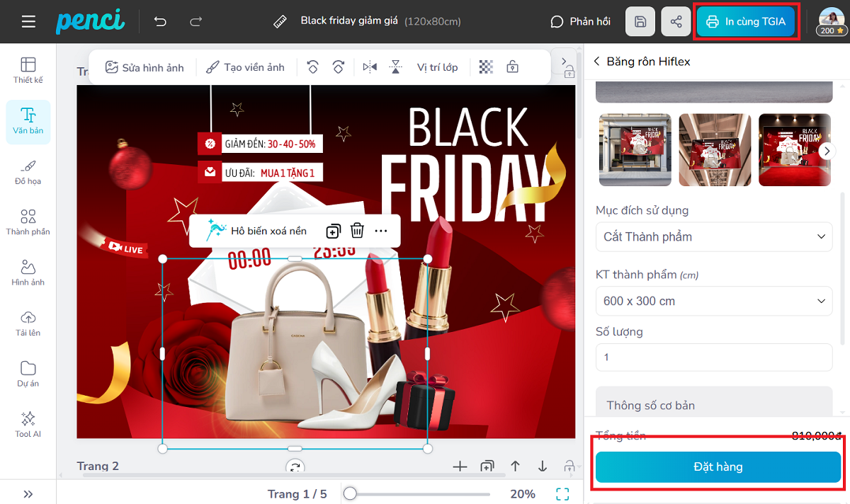Open Mục đích sử dụng dropdown
The image size is (850, 504).
pyautogui.click(x=713, y=236)
